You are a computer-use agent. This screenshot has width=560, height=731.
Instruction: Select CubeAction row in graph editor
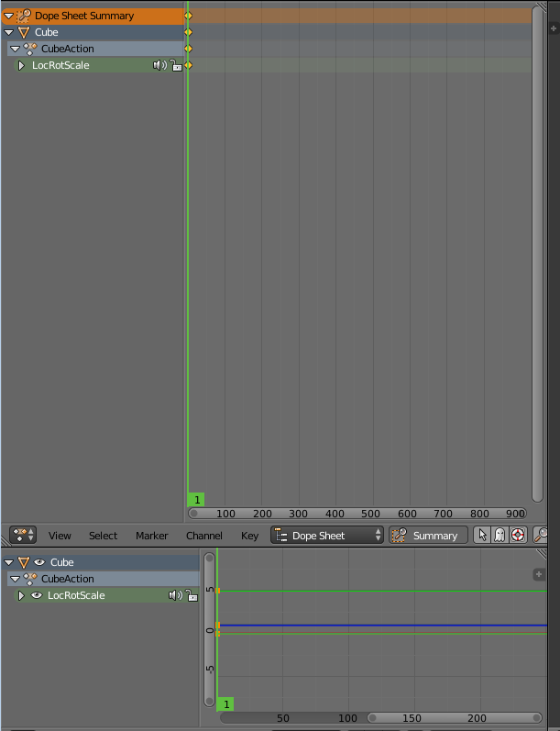tap(104, 579)
